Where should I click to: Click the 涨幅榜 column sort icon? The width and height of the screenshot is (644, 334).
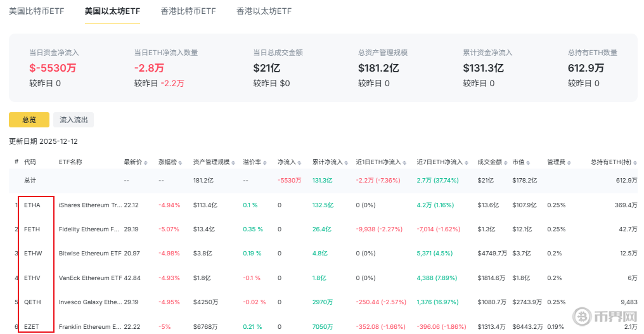[x=181, y=162]
